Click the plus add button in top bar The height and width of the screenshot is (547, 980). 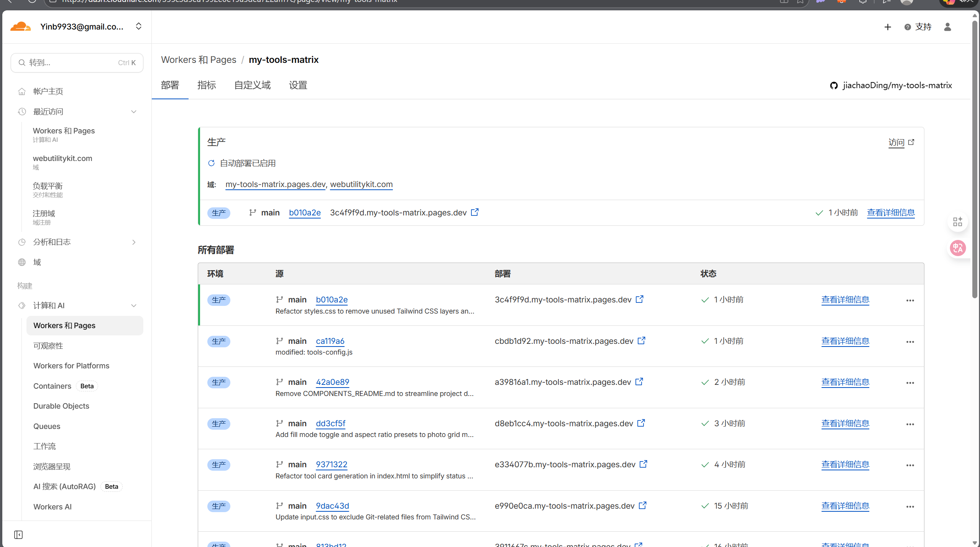point(888,27)
